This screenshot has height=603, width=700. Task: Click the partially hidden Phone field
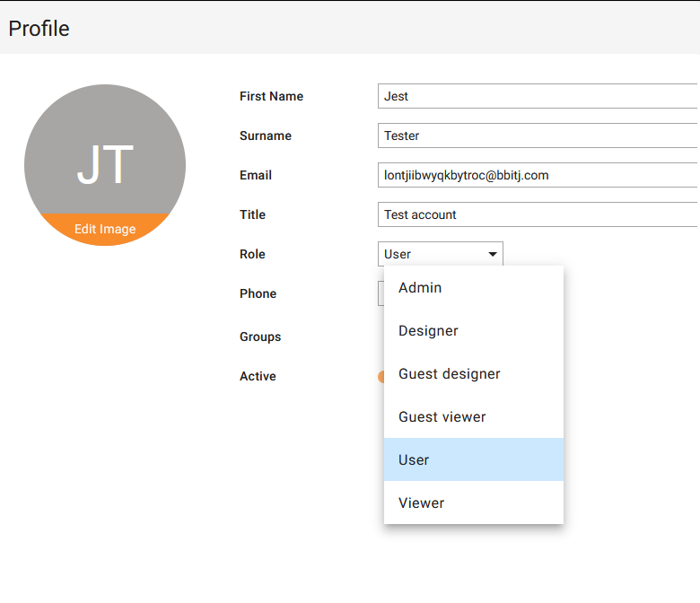(x=381, y=293)
